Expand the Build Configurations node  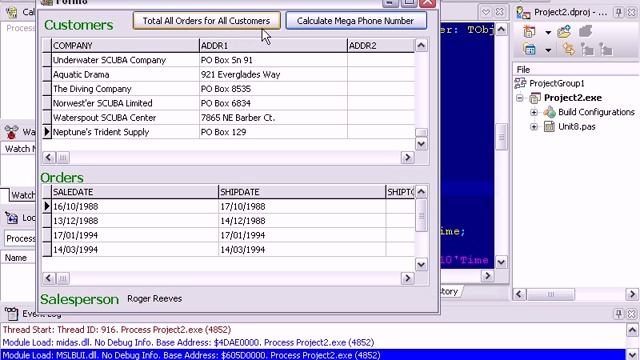[x=533, y=112]
